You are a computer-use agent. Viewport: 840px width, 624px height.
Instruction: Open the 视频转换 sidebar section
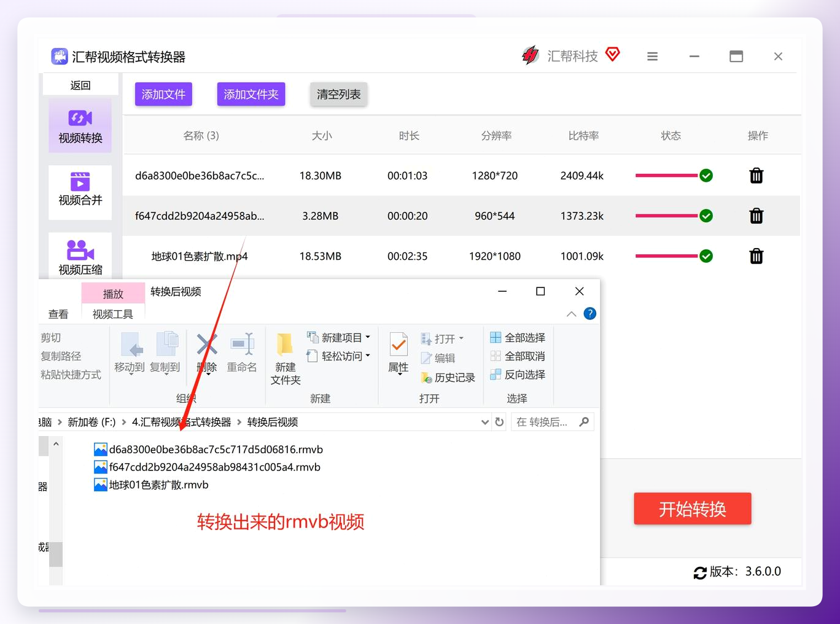pos(80,125)
